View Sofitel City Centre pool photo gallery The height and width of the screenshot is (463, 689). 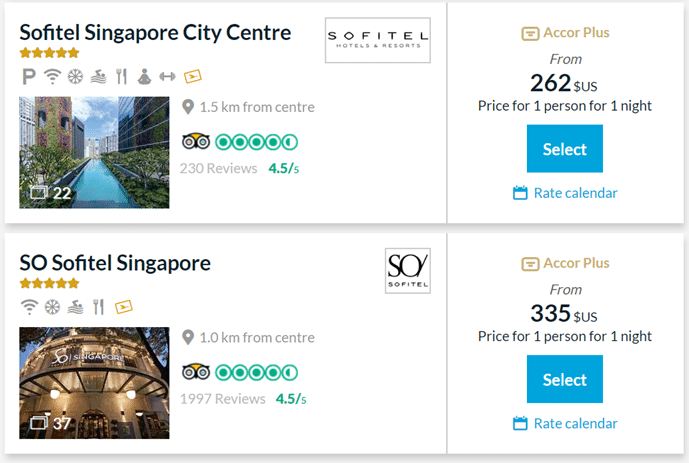[x=94, y=152]
